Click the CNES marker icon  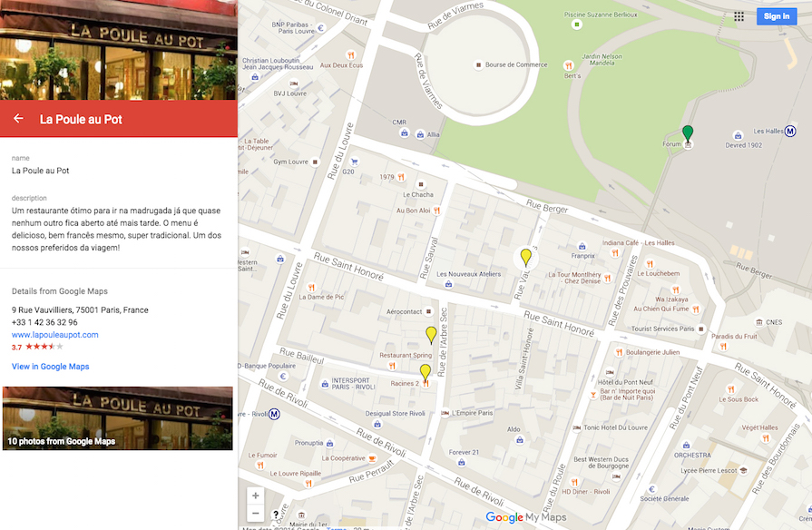(758, 322)
